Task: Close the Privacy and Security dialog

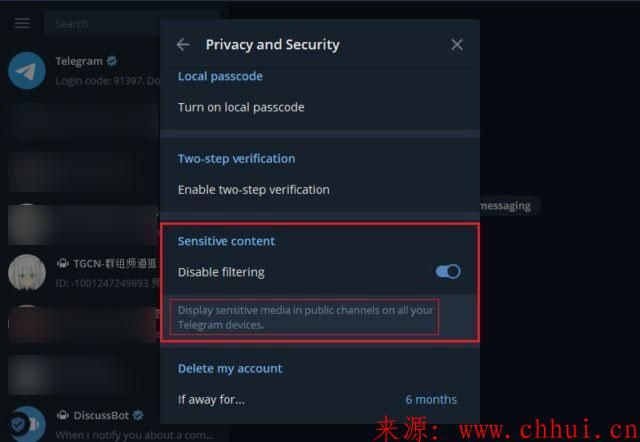Action: coord(457,44)
